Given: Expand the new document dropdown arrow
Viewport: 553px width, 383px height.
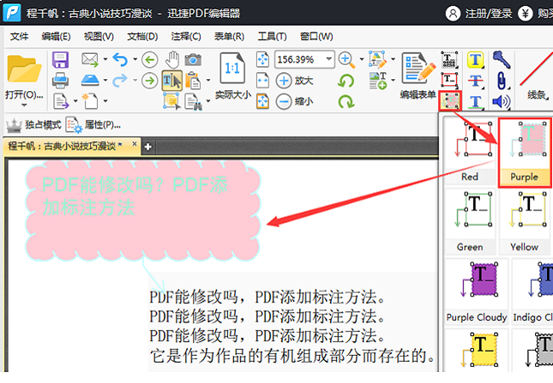Looking at the screenshot, I should (105, 101).
